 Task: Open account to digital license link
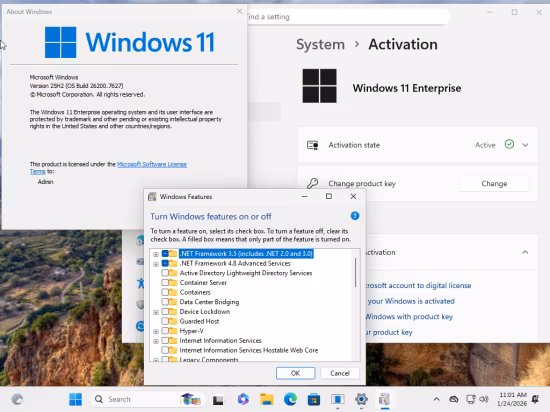coord(418,285)
